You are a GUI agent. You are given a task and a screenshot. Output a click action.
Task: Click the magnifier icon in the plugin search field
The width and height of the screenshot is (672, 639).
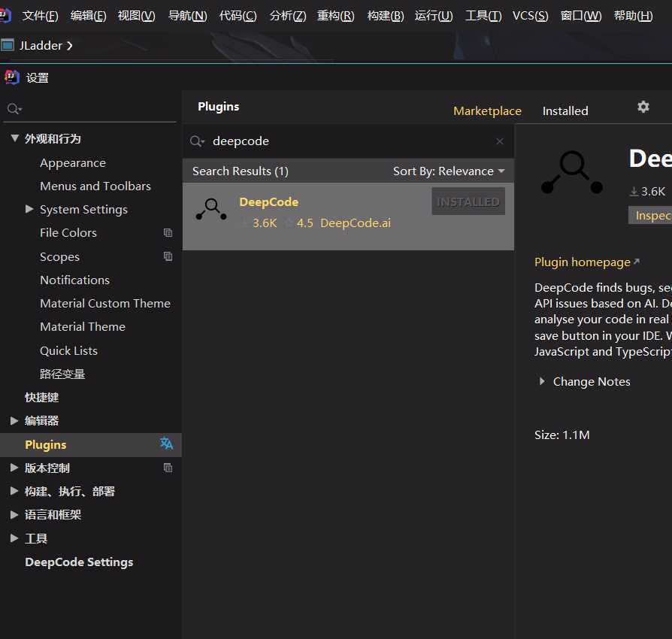click(x=197, y=141)
